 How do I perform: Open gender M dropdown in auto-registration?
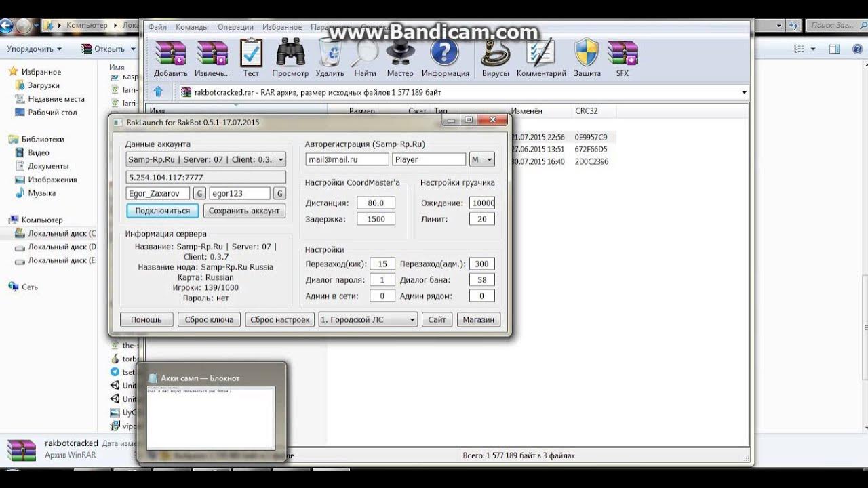tap(482, 159)
